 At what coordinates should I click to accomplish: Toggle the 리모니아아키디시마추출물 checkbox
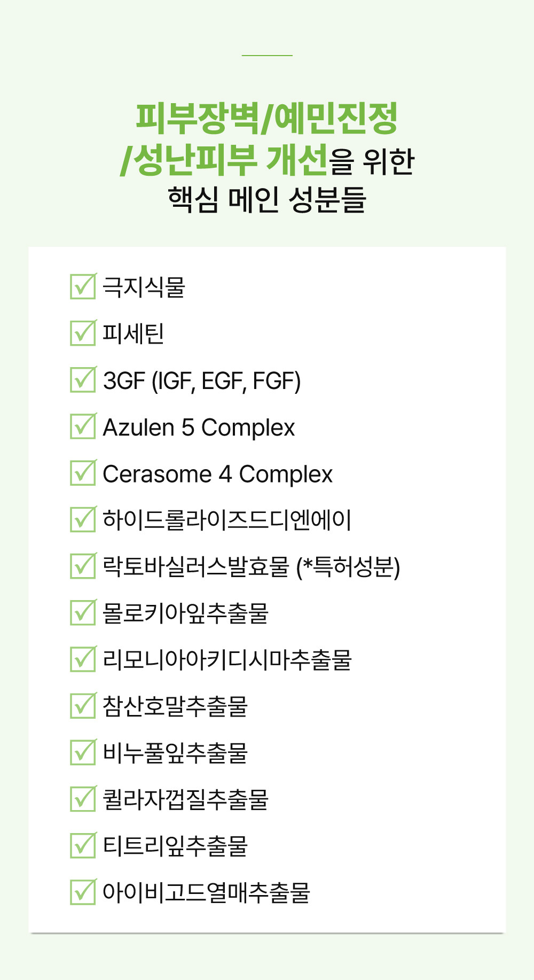coord(83,659)
